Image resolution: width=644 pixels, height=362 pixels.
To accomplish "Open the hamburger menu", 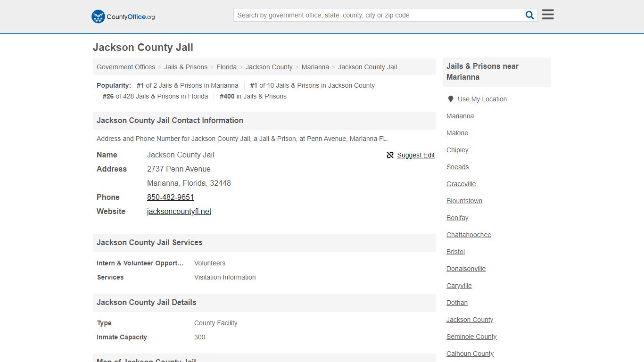I will tap(548, 15).
